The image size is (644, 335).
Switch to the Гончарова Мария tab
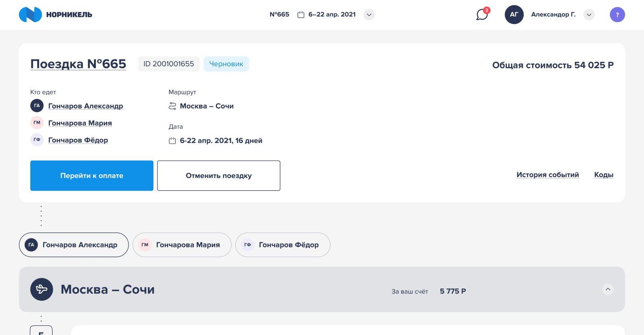[x=182, y=245]
